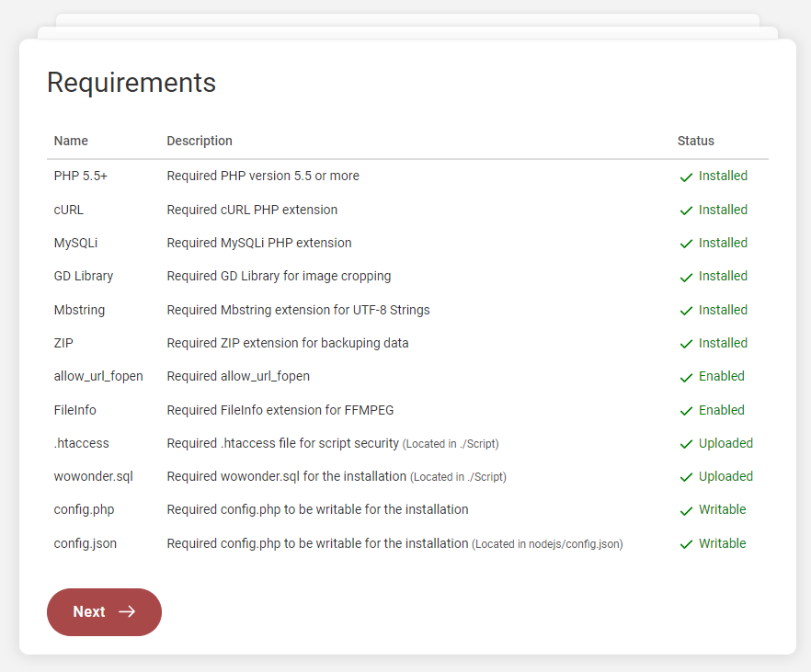The width and height of the screenshot is (811, 672).
Task: Click the GD Library Installed checkmark icon
Action: click(x=686, y=277)
